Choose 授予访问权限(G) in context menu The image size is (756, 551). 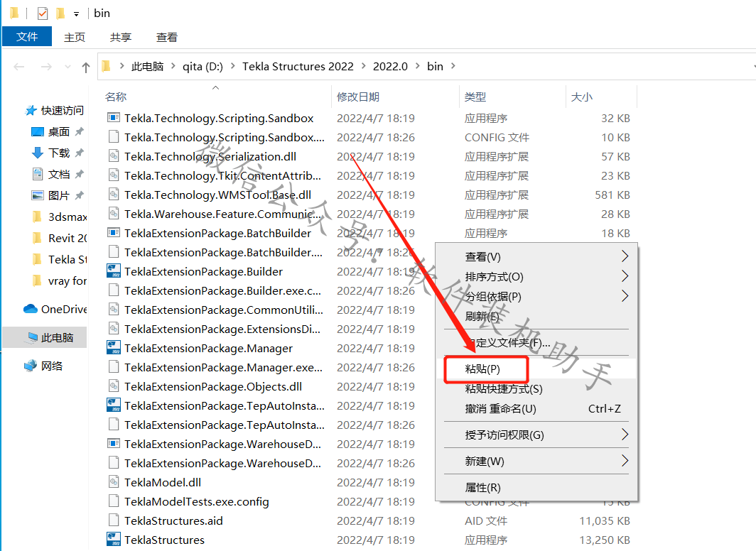point(536,435)
